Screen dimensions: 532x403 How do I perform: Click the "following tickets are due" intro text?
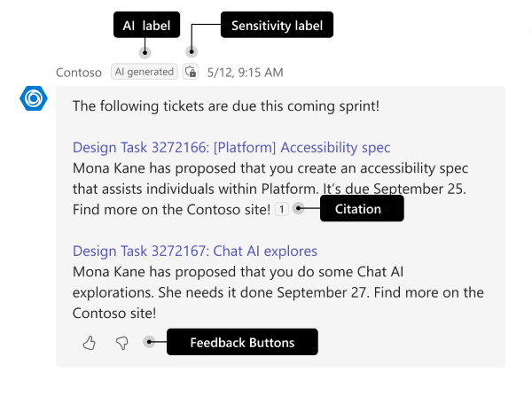[225, 106]
